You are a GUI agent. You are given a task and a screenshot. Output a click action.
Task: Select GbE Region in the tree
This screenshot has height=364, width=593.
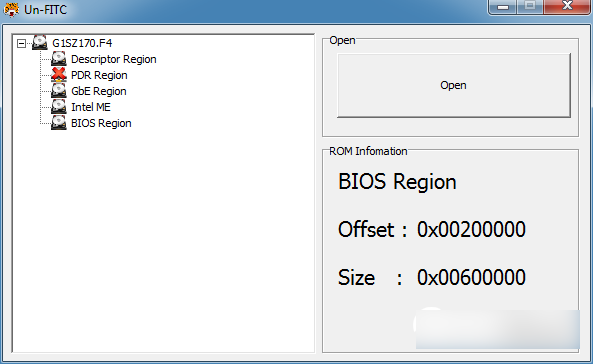click(99, 91)
